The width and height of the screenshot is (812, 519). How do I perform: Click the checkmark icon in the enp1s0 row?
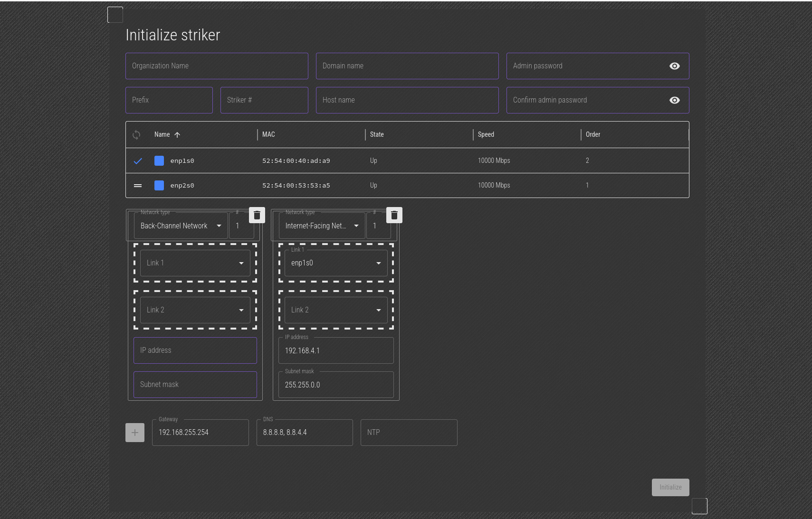click(x=138, y=161)
